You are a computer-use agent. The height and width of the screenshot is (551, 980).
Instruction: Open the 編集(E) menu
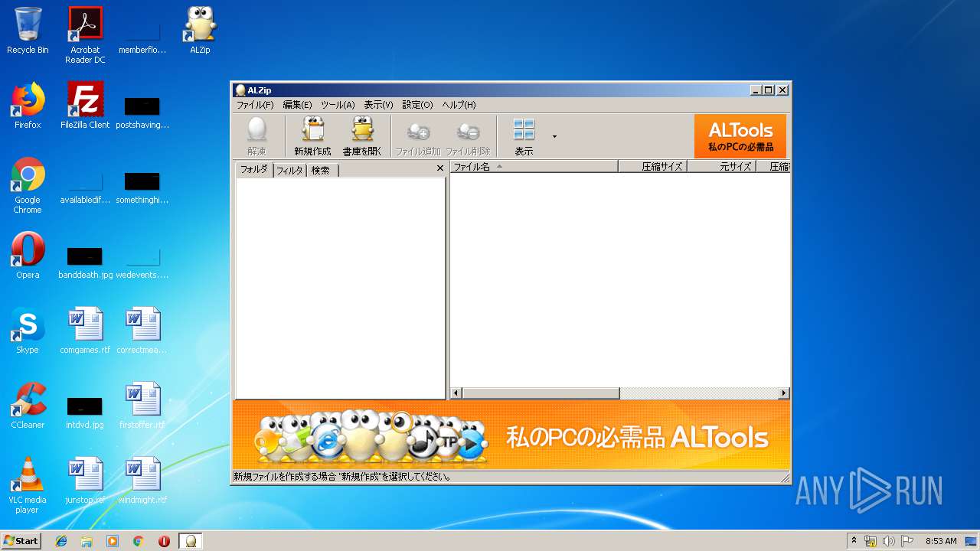click(297, 105)
